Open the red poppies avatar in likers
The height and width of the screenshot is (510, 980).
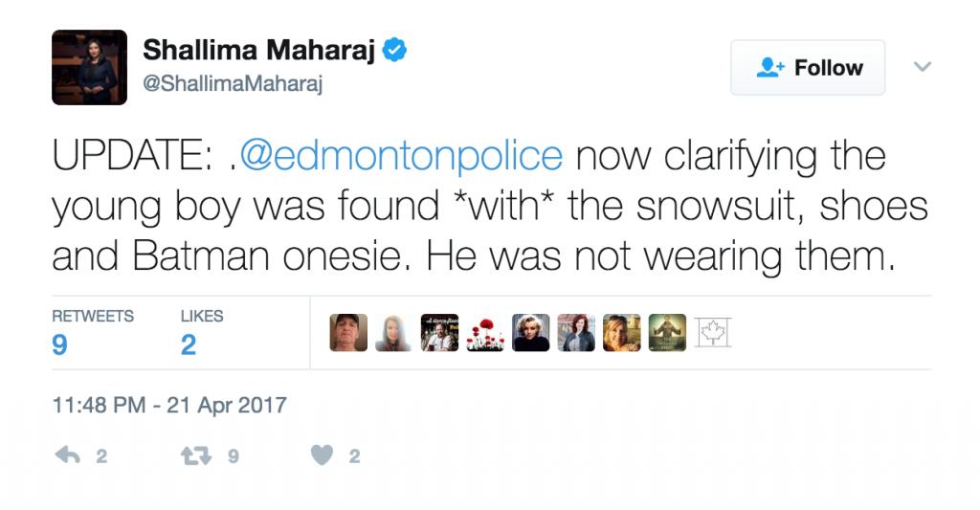[485, 333]
